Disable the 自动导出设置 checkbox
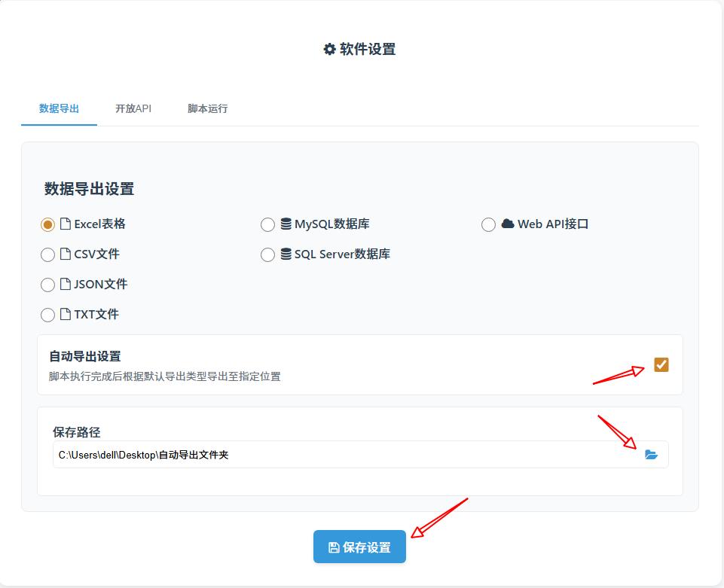Screen dimensions: 724x588 pyautogui.click(x=661, y=365)
